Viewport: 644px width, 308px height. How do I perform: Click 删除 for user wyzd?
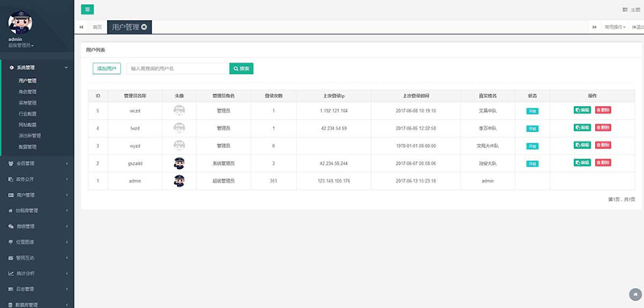point(603,146)
